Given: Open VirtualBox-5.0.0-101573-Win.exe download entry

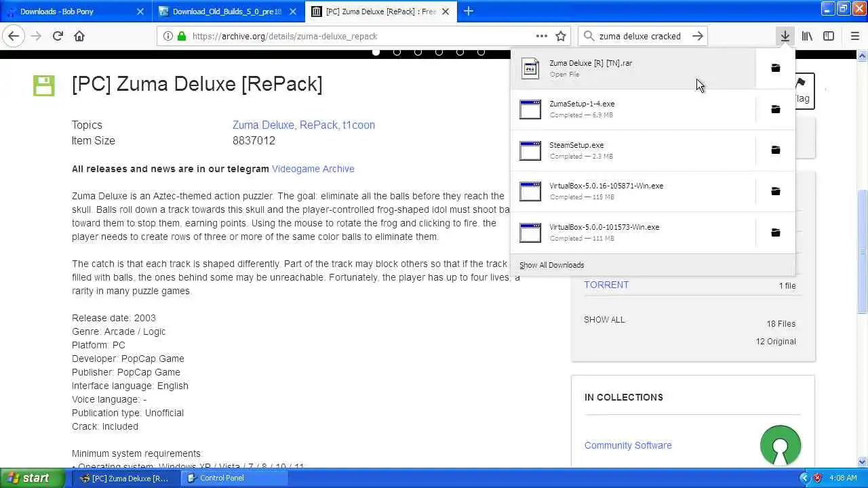Looking at the screenshot, I should point(633,232).
